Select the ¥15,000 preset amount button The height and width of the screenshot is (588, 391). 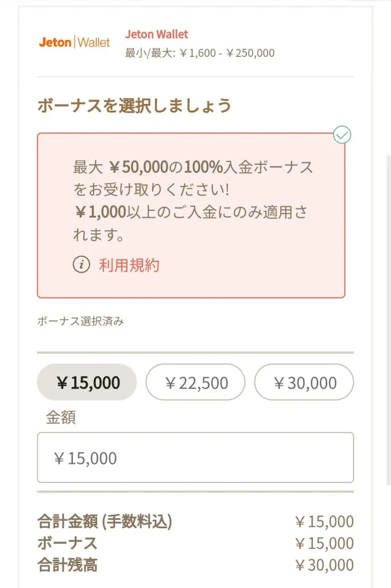[87, 382]
